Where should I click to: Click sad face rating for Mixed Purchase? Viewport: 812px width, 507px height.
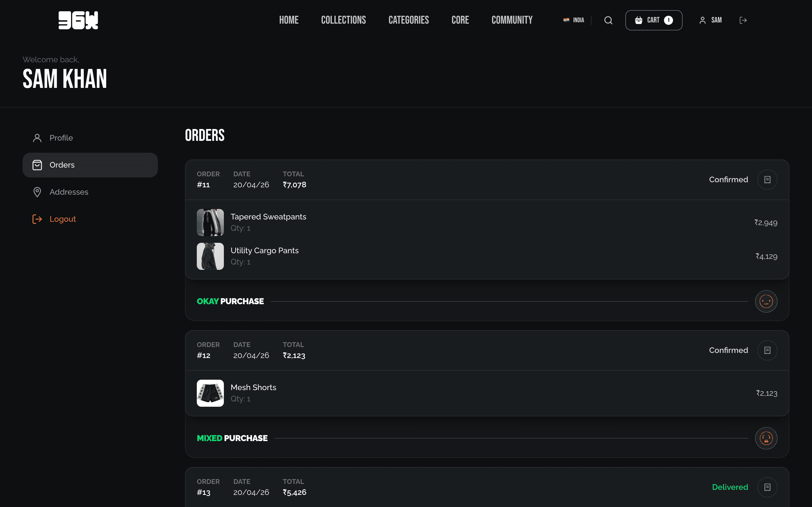766,438
